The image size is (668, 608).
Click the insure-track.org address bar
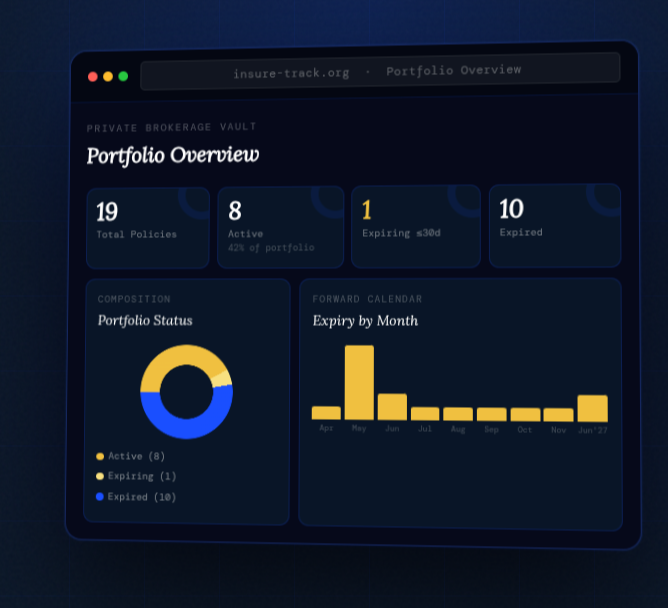[380, 71]
